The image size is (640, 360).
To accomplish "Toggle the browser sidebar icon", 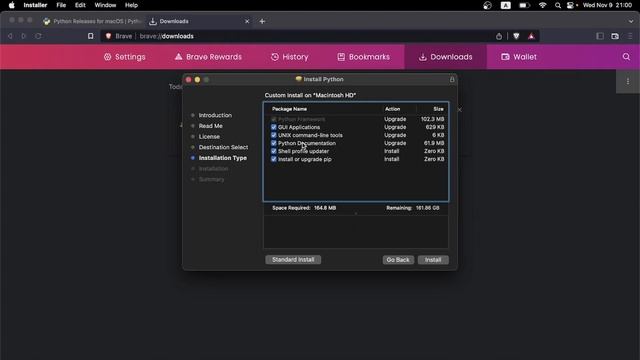I will coord(600,36).
